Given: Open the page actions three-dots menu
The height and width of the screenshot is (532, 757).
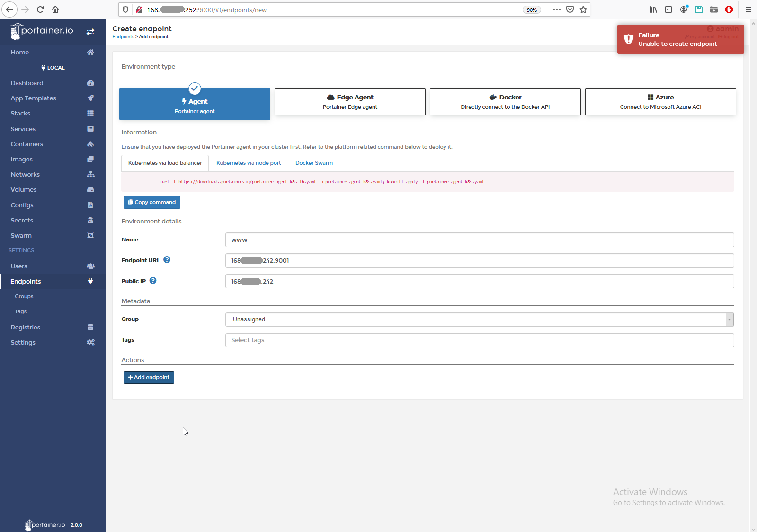Looking at the screenshot, I should [557, 9].
